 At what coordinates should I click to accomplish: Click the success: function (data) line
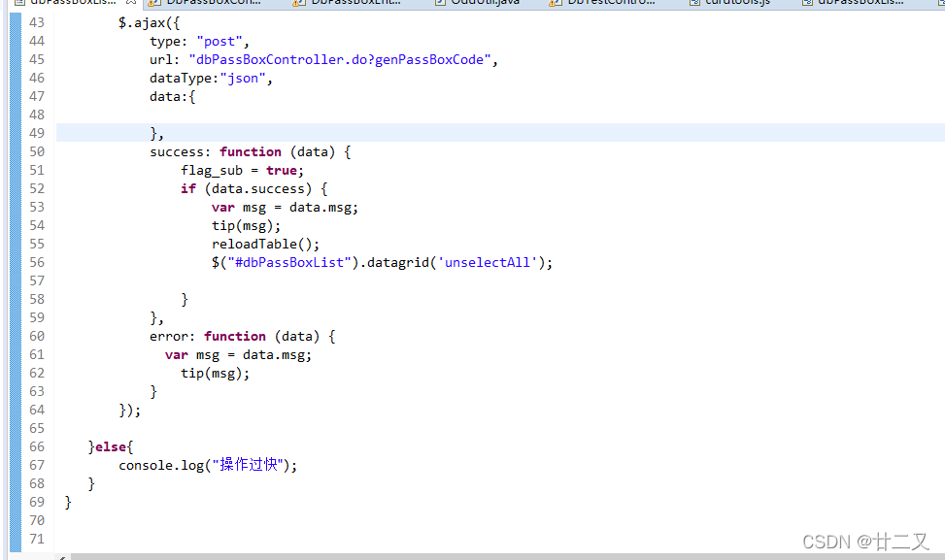coord(251,151)
